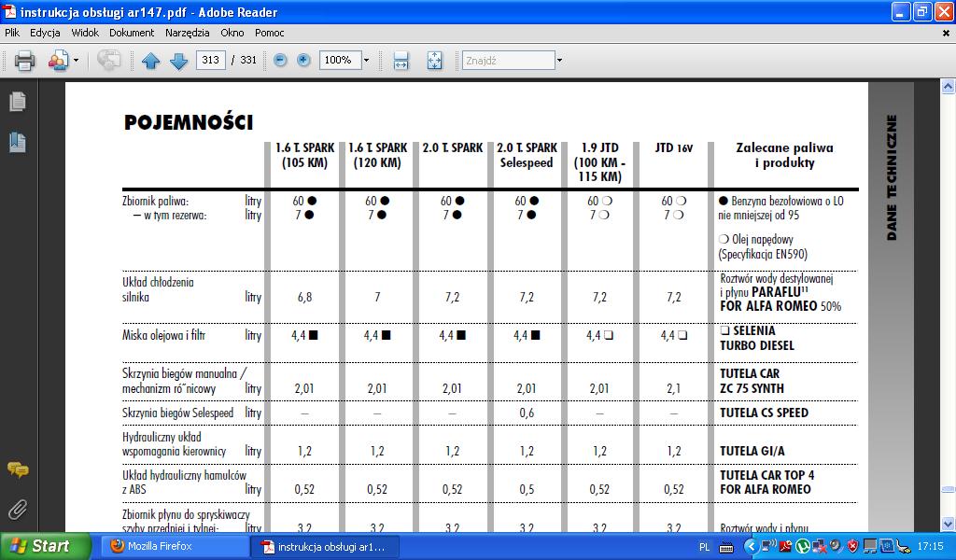Open the Znajdź find options dropdown arrow
956x560 pixels.
click(559, 61)
